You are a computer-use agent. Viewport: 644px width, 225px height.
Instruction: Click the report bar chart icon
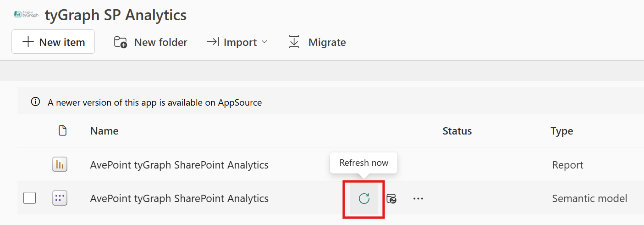point(60,164)
